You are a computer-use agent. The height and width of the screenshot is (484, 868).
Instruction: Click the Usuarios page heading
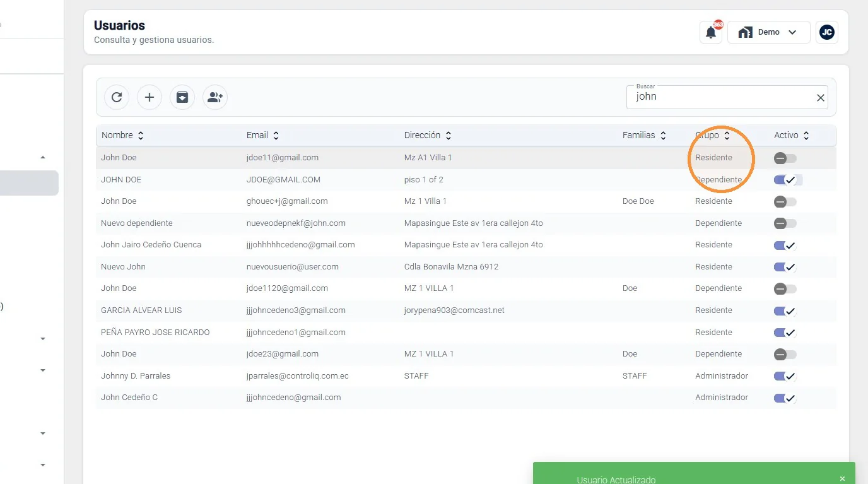pos(119,26)
